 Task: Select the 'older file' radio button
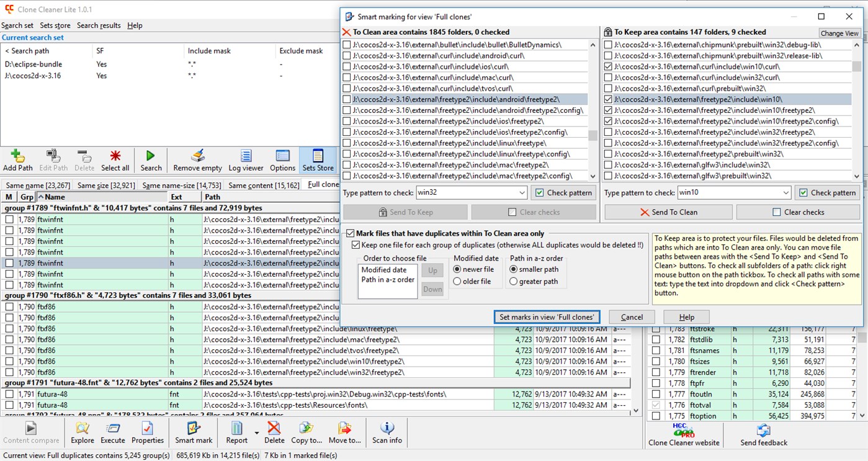click(458, 280)
